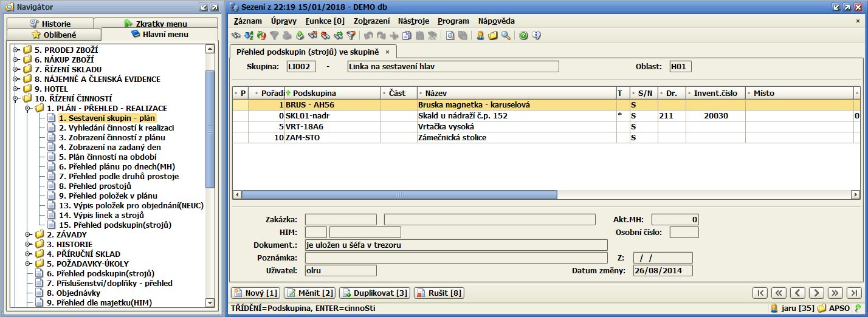Expand the 5. PRODEJ ZBOŽÍ tree node

pos(16,50)
